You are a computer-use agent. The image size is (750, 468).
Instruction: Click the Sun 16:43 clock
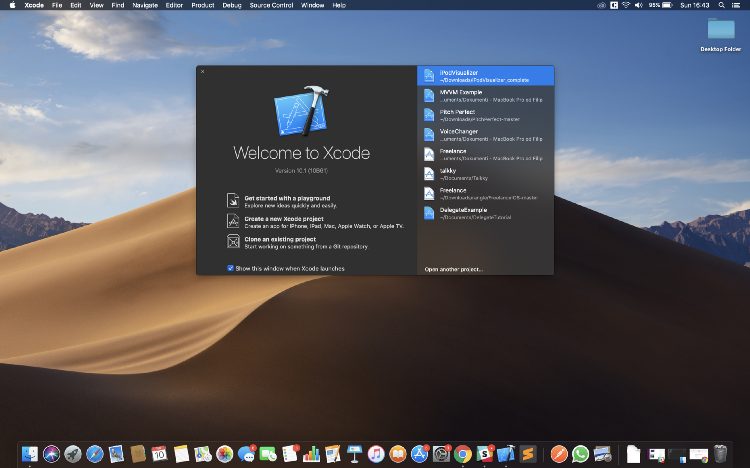pos(695,5)
